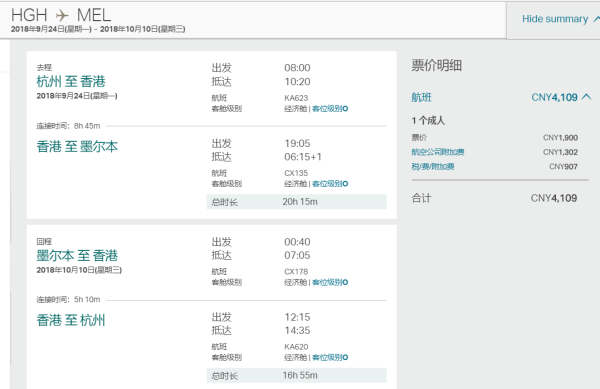Image resolution: width=600 pixels, height=389 pixels.
Task: Click the 票价明细 heading
Action: (437, 65)
